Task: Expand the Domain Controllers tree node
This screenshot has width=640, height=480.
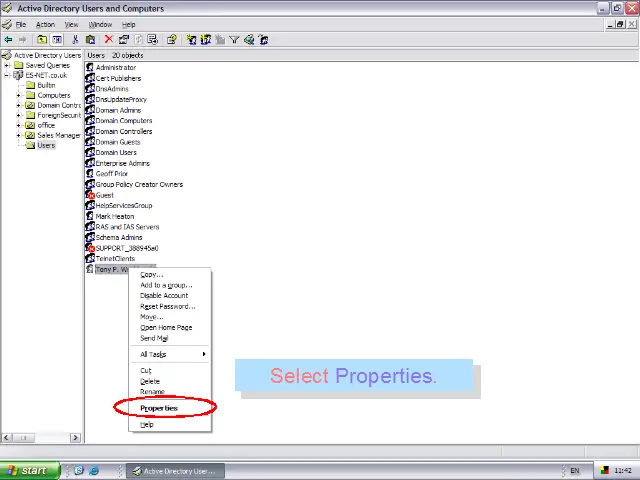Action: click(x=18, y=105)
